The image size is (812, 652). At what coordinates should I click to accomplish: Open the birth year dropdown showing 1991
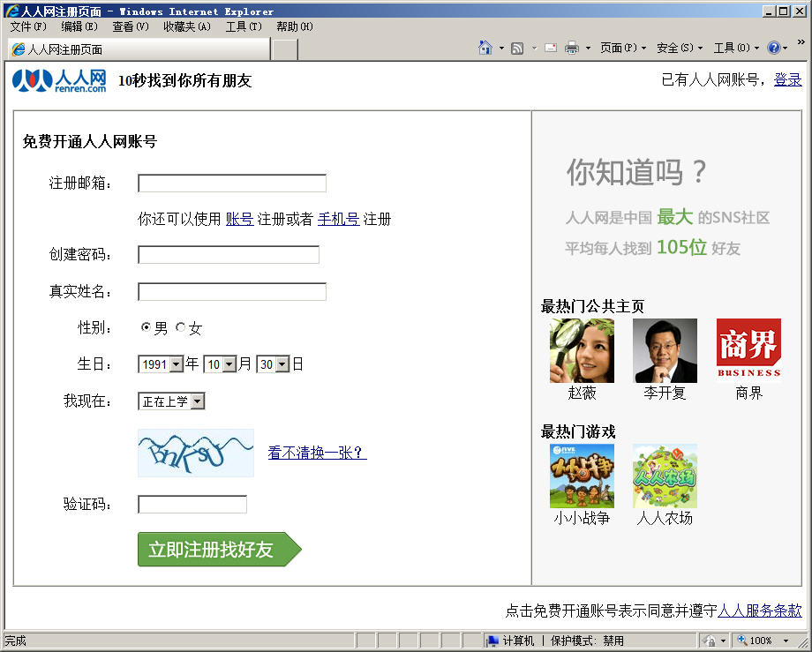tap(161, 363)
